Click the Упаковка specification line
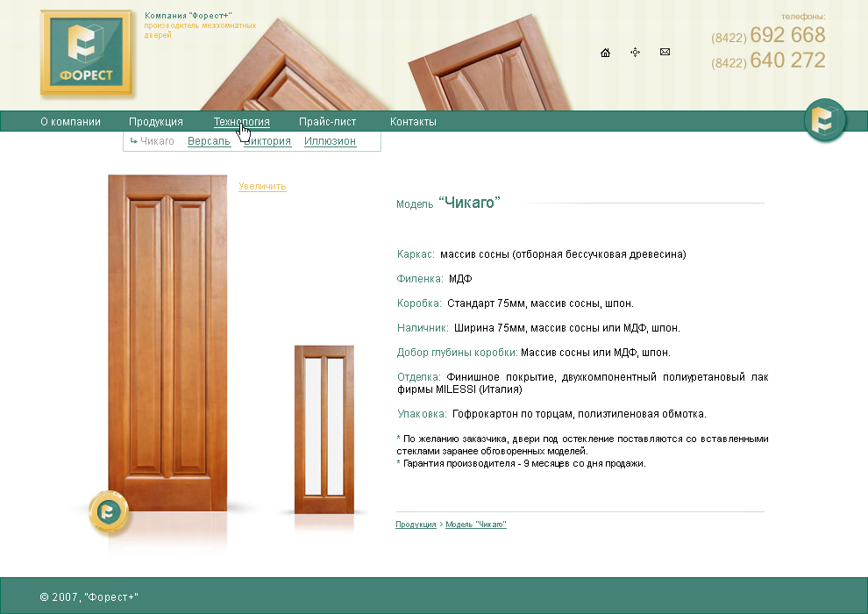The height and width of the screenshot is (614, 868). 551,414
